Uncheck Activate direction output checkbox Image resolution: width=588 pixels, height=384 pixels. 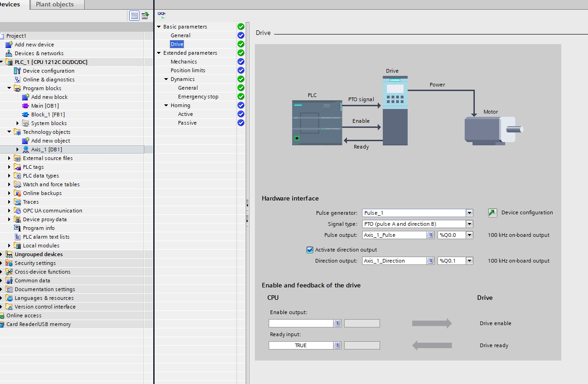coord(310,250)
